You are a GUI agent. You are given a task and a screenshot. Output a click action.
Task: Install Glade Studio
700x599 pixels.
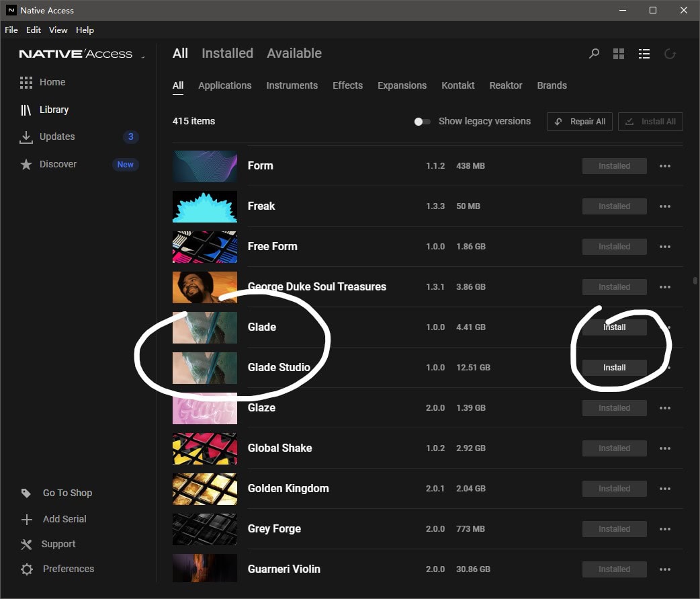[x=614, y=368]
